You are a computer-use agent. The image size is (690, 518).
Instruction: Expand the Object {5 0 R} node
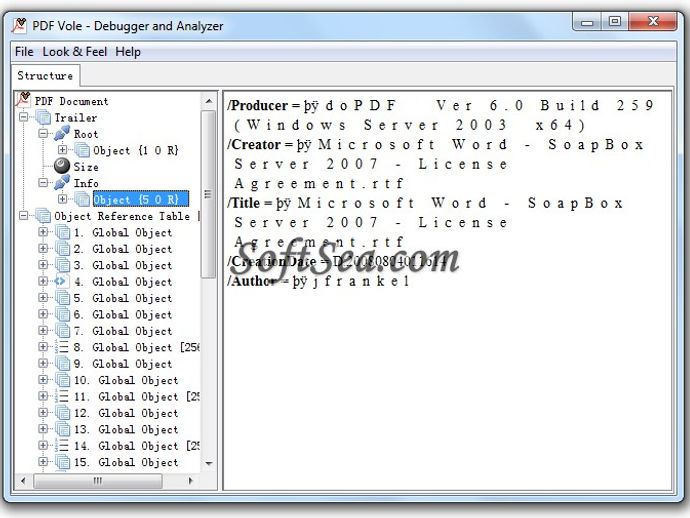pos(62,199)
